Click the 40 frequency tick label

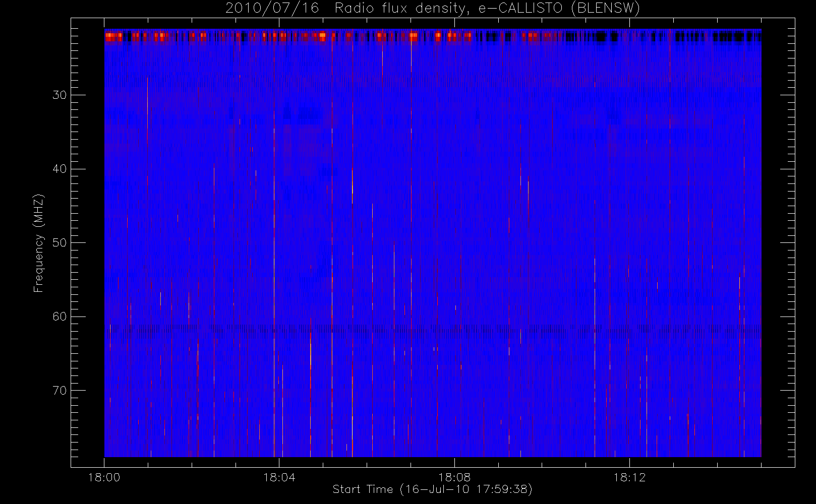coord(59,169)
